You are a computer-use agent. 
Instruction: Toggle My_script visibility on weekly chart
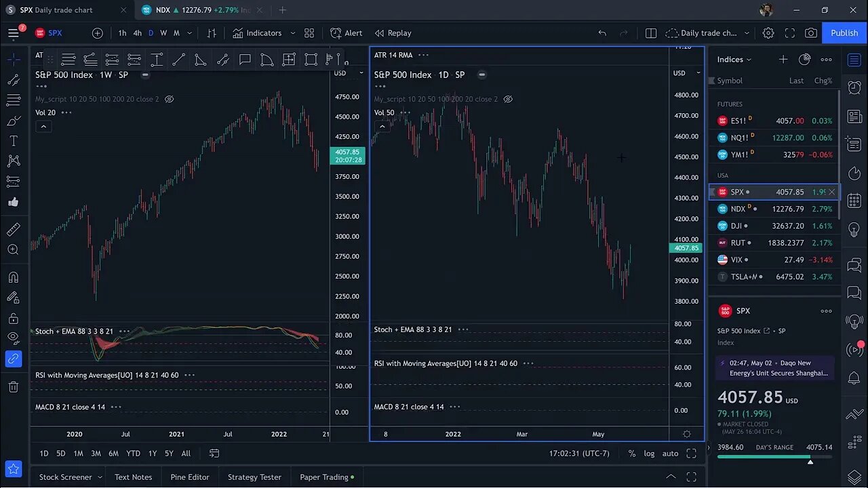tap(169, 99)
